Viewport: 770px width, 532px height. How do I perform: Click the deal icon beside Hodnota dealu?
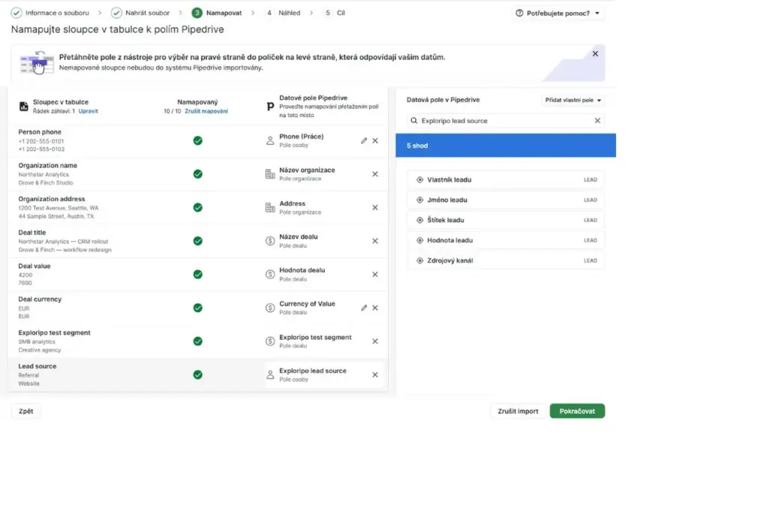coord(270,274)
